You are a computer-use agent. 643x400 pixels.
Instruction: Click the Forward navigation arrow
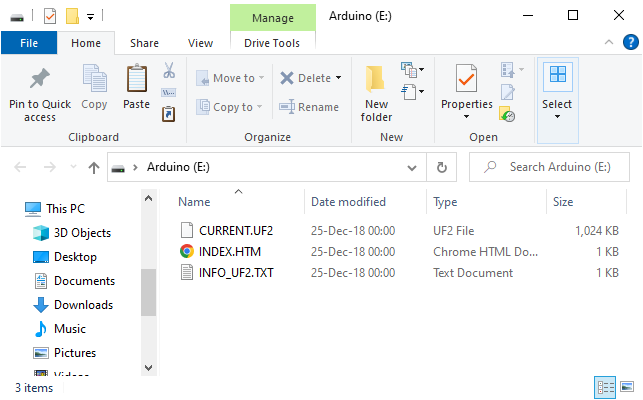50,167
